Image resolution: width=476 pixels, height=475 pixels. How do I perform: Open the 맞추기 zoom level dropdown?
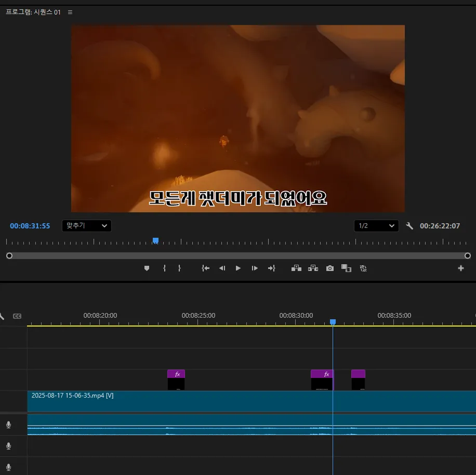coord(86,226)
